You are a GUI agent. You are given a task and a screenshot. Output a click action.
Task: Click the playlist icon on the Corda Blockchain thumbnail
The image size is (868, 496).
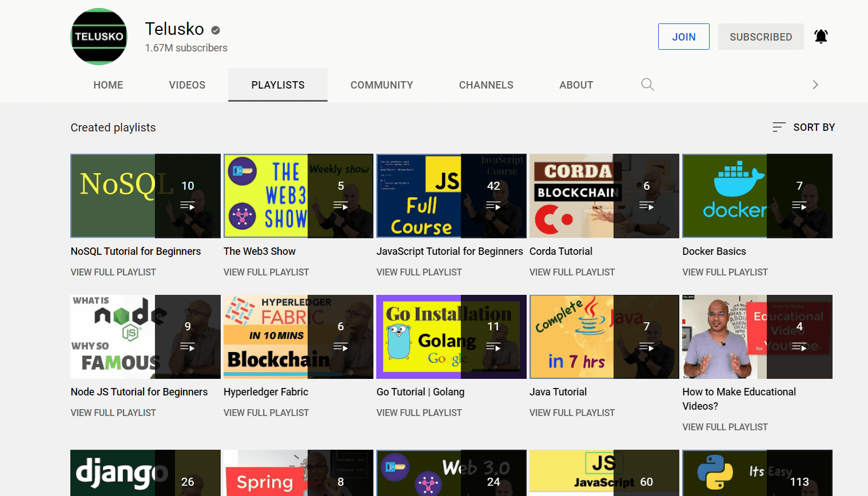(647, 206)
